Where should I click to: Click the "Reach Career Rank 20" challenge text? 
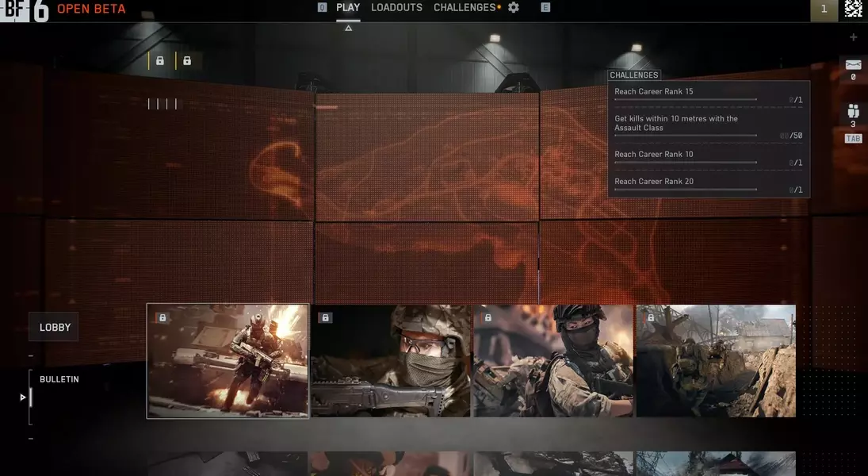pos(654,181)
